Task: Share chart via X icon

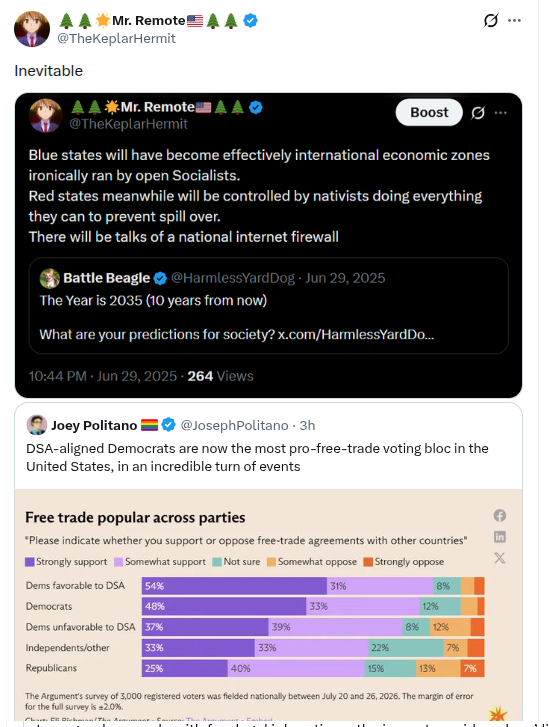Action: point(499,558)
